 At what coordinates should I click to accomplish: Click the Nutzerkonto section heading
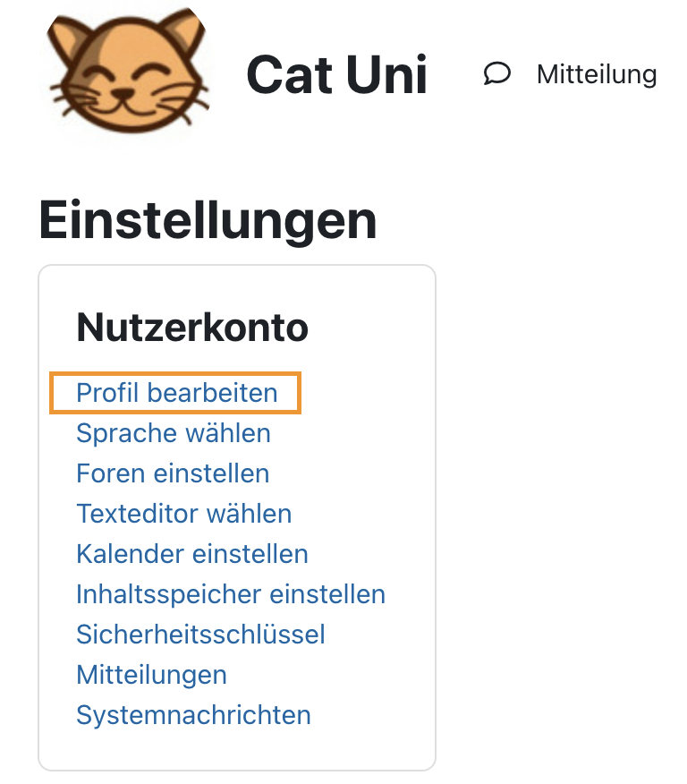[192, 328]
